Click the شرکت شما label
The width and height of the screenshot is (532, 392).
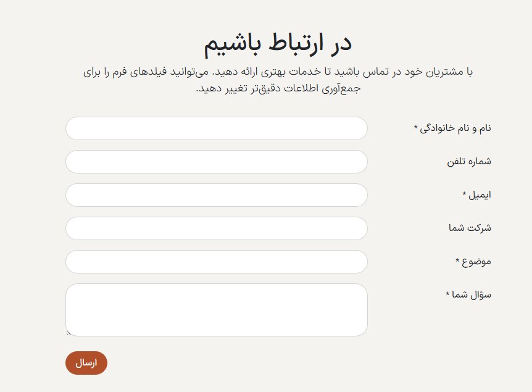470,228
